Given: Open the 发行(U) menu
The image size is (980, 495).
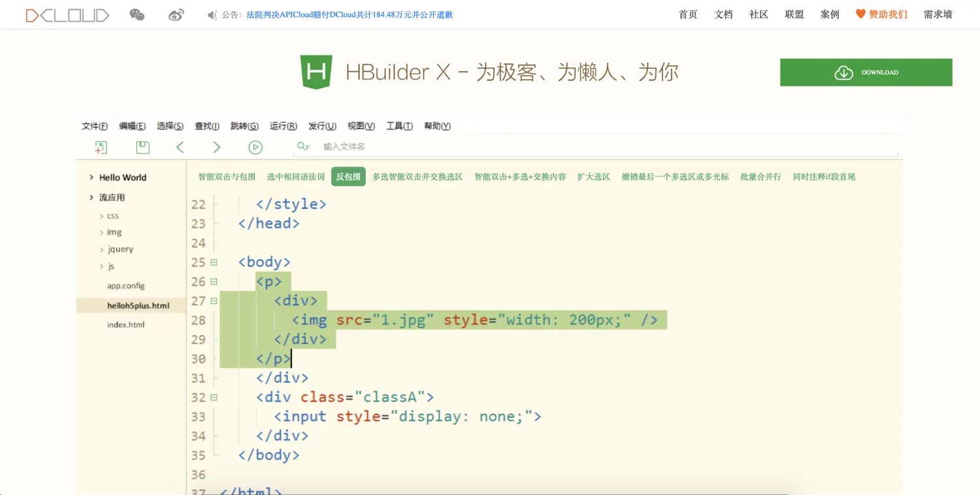Looking at the screenshot, I should [322, 126].
